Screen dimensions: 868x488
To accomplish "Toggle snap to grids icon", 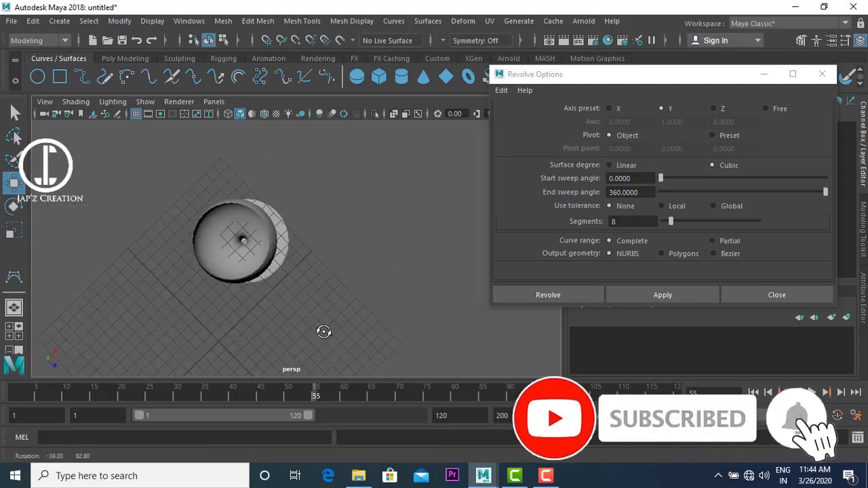I will coord(267,41).
